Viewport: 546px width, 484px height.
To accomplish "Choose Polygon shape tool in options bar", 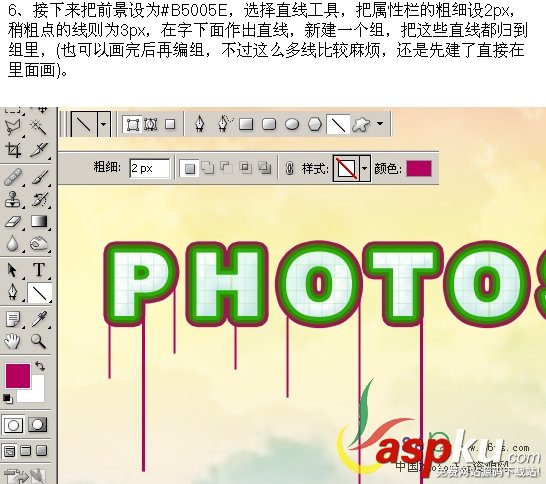I will click(x=315, y=124).
